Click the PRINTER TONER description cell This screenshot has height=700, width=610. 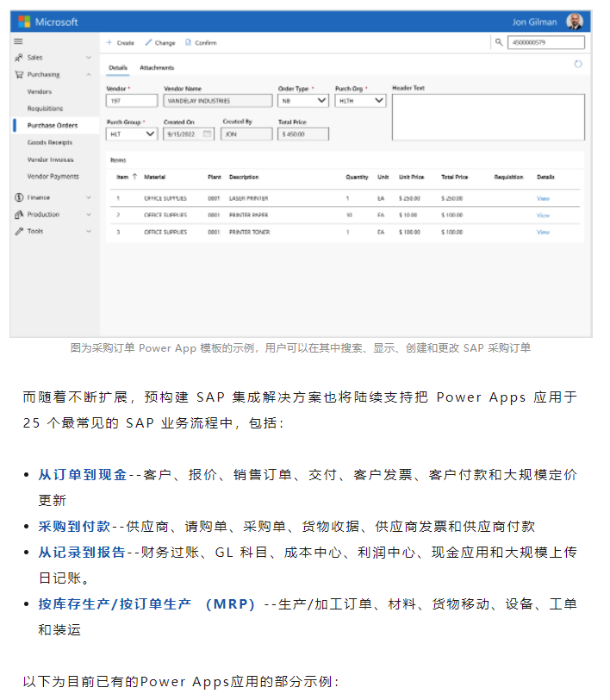click(250, 232)
